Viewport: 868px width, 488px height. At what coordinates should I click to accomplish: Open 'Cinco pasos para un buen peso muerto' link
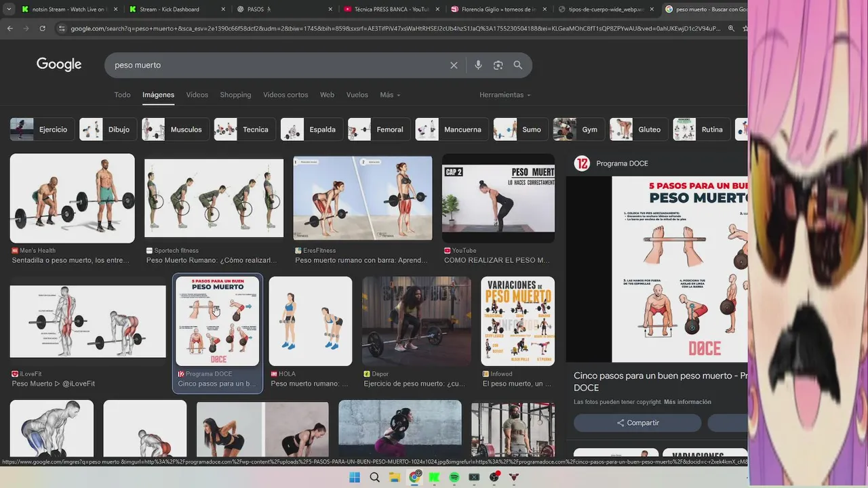pyautogui.click(x=660, y=382)
